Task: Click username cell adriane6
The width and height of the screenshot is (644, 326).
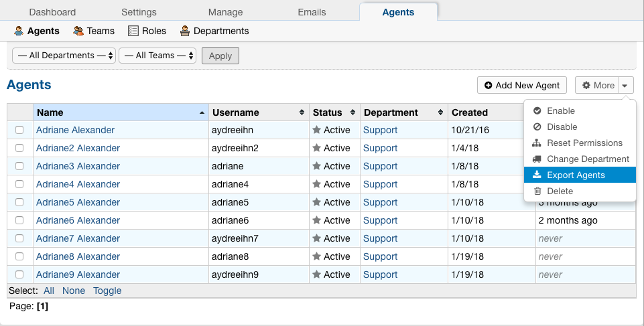Action: click(230, 220)
